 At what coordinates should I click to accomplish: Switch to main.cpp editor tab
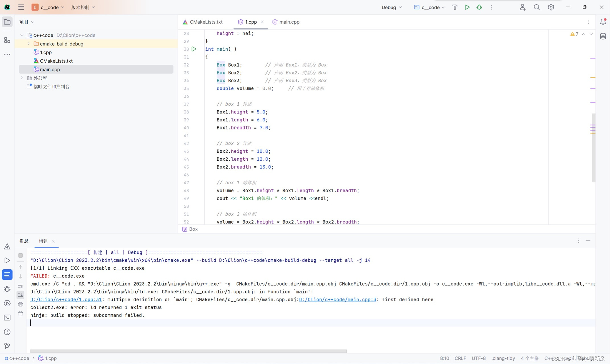(x=286, y=22)
